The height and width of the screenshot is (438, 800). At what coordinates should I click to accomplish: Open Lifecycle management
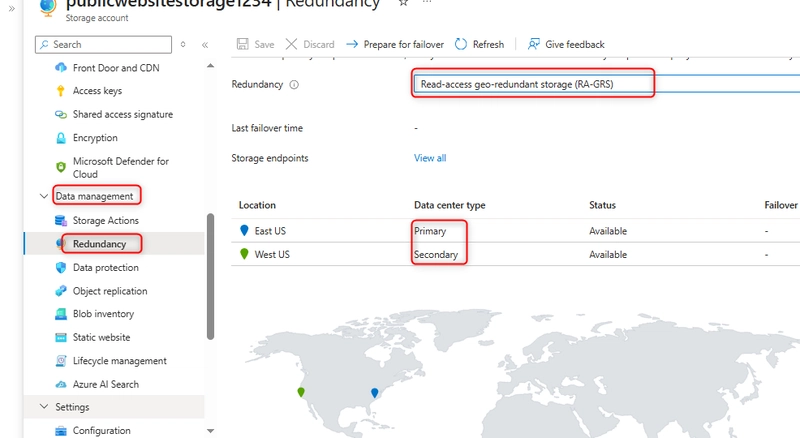120,361
